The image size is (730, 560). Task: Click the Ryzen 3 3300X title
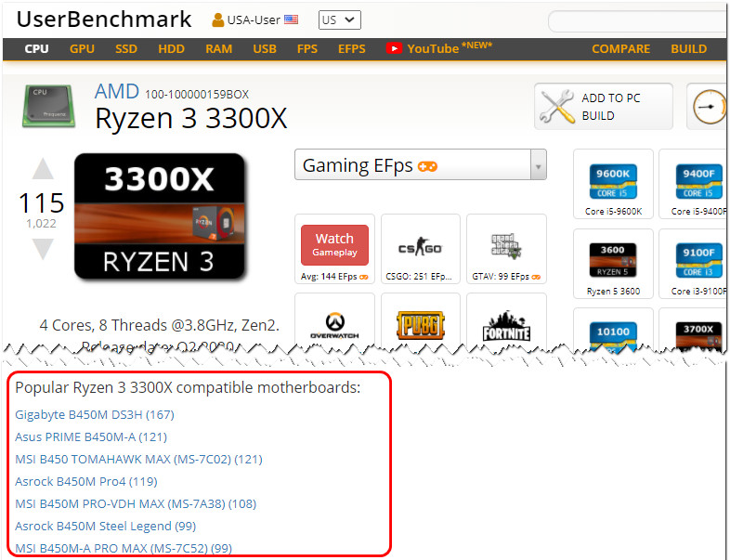coord(191,118)
